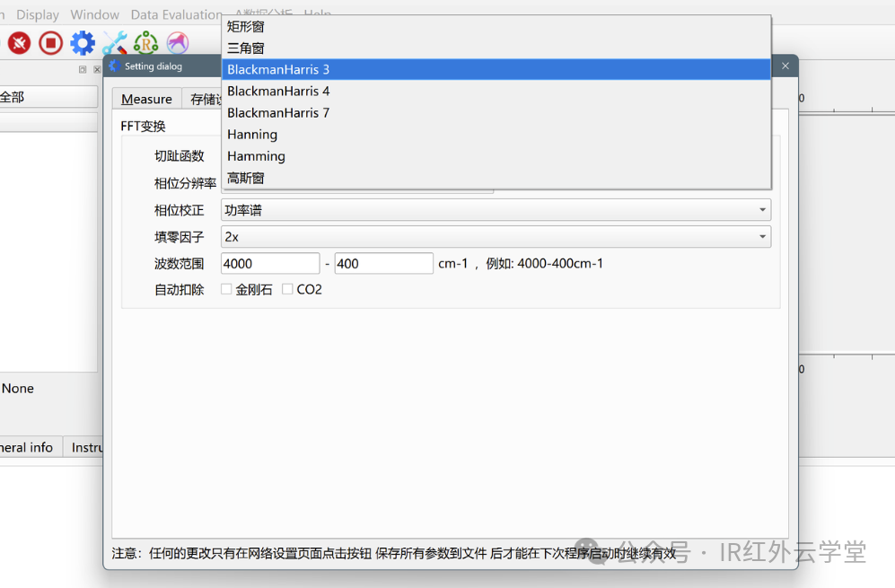Screen dimensions: 895x588
Task: Click the gear icon in Setting dialog titlebar
Action: (x=113, y=65)
